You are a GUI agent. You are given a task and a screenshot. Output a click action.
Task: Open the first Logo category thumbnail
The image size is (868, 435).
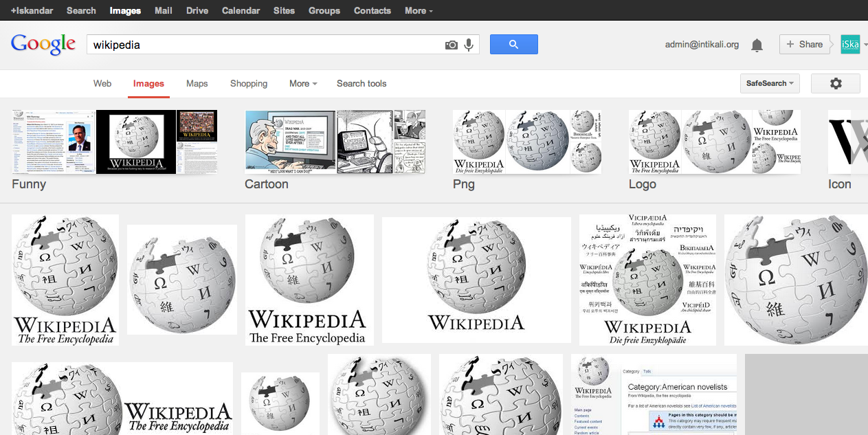click(x=655, y=142)
